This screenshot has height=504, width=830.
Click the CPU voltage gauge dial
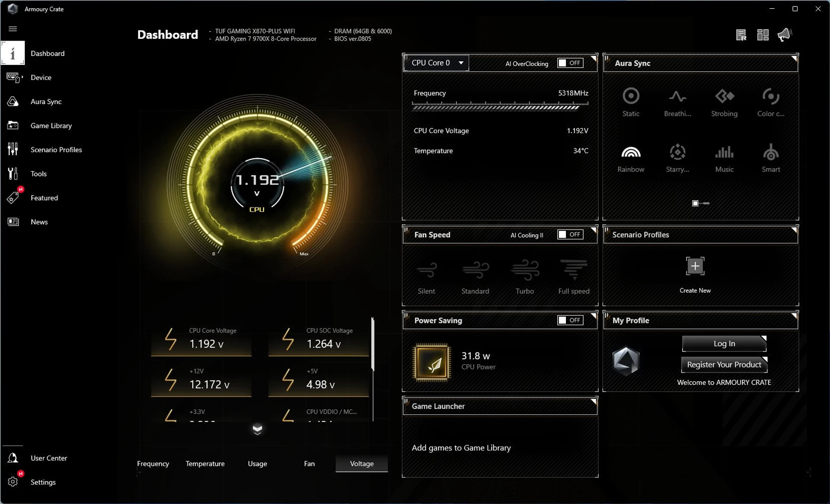(x=257, y=185)
